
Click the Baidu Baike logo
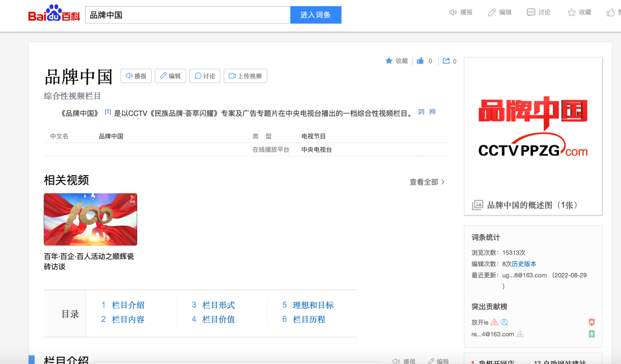tap(54, 14)
